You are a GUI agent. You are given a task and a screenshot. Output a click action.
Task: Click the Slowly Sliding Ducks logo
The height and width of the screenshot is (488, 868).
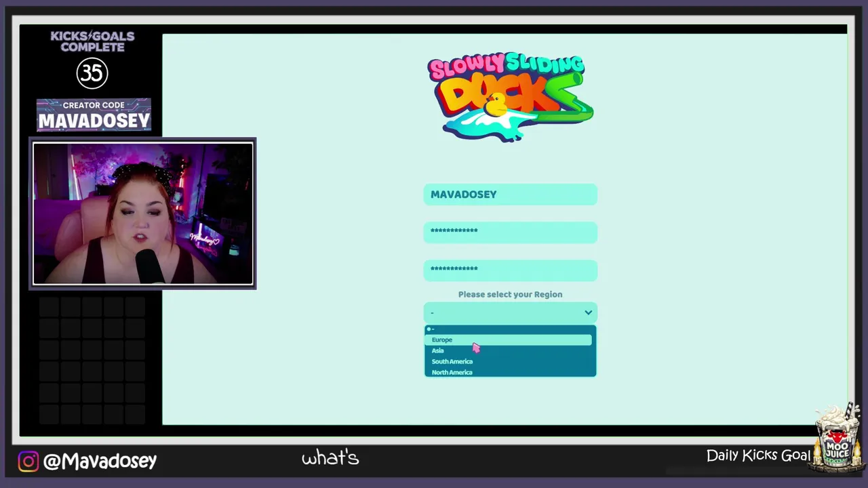[510, 97]
